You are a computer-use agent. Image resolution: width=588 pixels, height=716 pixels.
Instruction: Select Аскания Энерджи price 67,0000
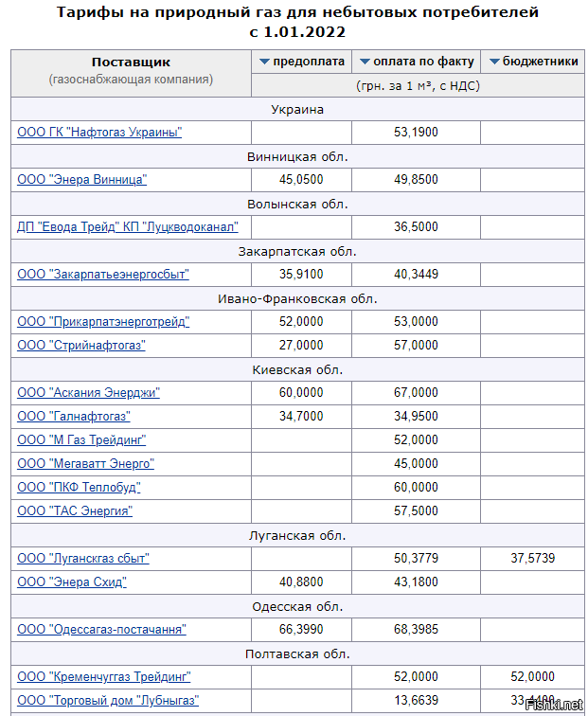pyautogui.click(x=416, y=393)
